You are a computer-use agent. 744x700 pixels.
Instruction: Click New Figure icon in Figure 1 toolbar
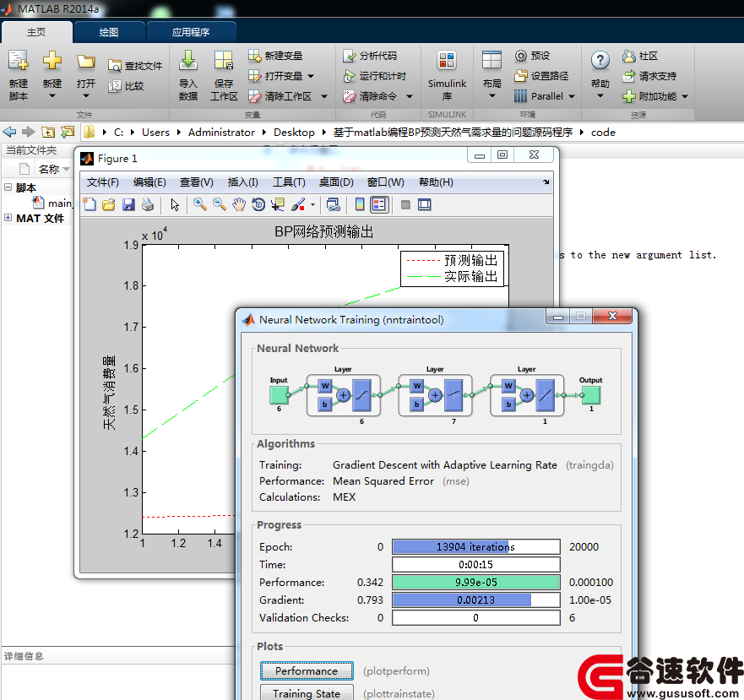[x=90, y=204]
